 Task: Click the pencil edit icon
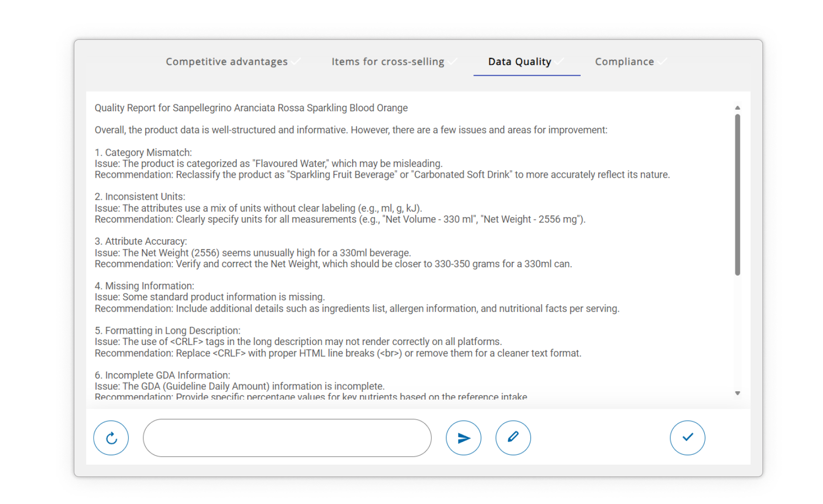tap(513, 438)
